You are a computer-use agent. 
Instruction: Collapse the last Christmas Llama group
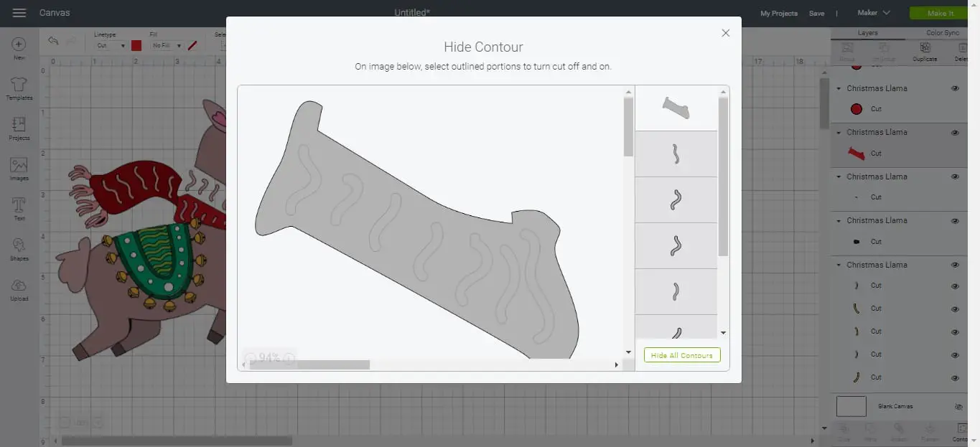pyautogui.click(x=839, y=265)
